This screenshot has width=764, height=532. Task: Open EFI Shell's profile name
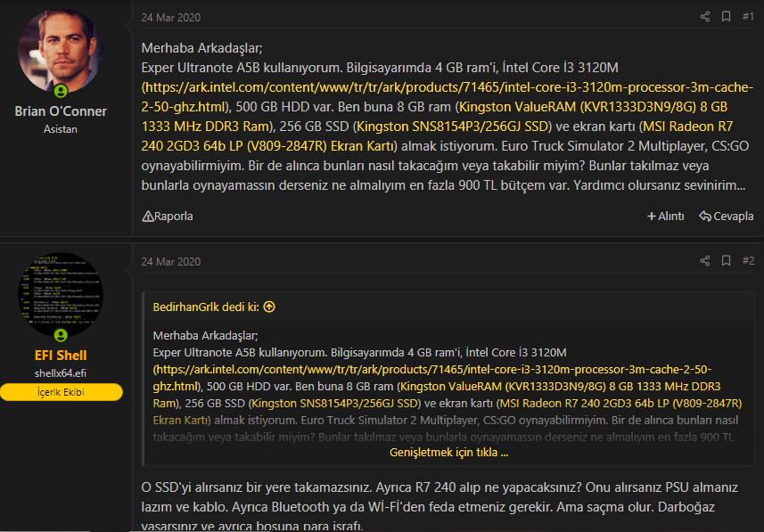[x=61, y=356]
